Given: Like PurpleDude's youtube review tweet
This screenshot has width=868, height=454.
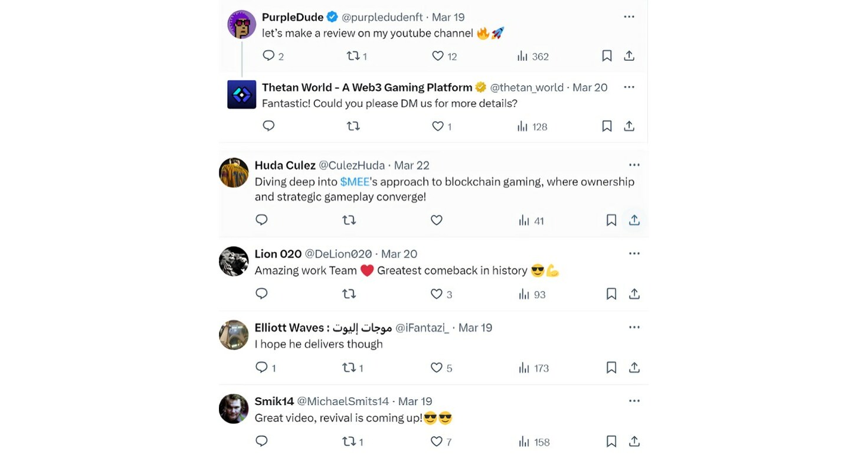Looking at the screenshot, I should point(438,56).
